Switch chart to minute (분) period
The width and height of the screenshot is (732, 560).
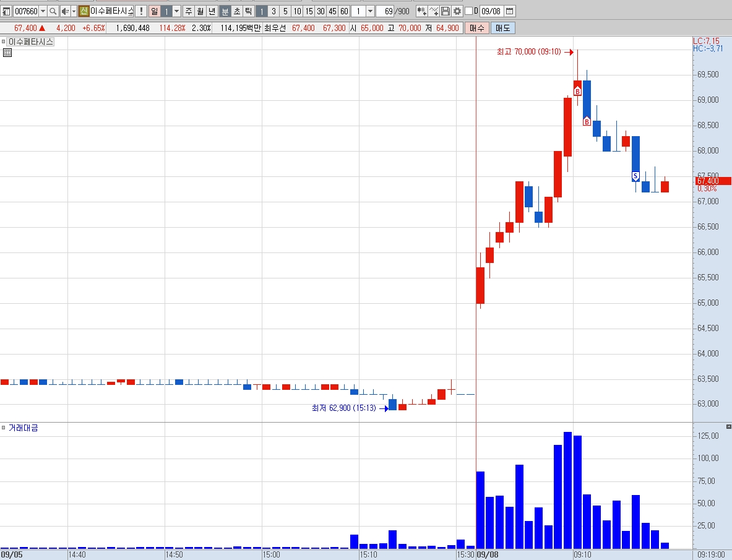coord(225,11)
